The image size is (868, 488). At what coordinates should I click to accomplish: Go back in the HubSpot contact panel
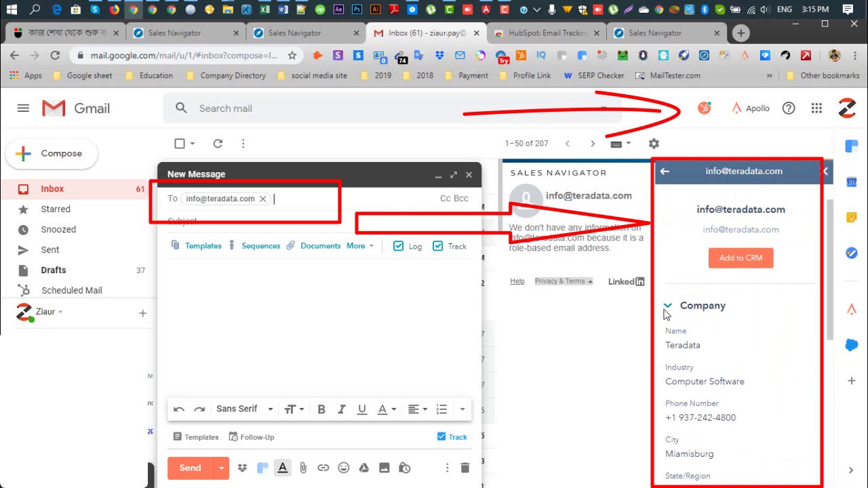coord(665,171)
